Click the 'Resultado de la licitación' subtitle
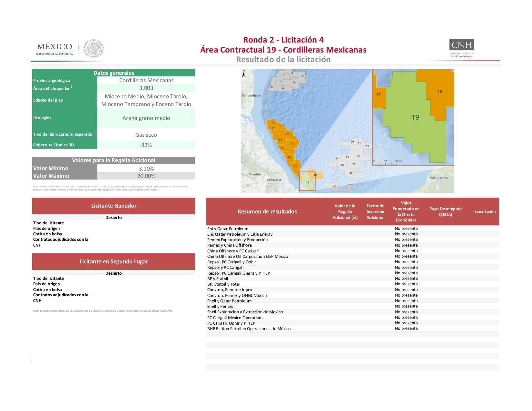532x411 pixels. (283, 60)
